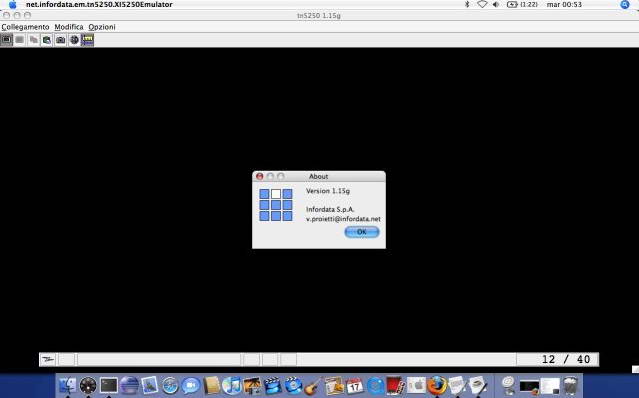Open the Apple menu
The image size is (639, 398).
click(x=13, y=4)
